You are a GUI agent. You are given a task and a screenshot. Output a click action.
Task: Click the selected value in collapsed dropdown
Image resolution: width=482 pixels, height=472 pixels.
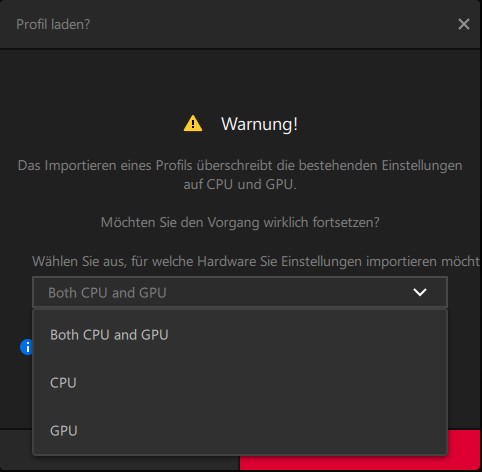click(x=107, y=293)
